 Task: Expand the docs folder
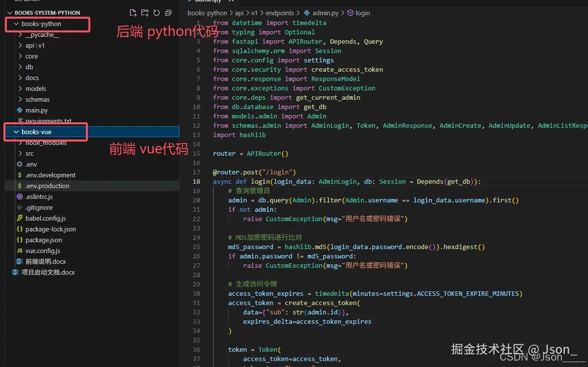(x=20, y=78)
